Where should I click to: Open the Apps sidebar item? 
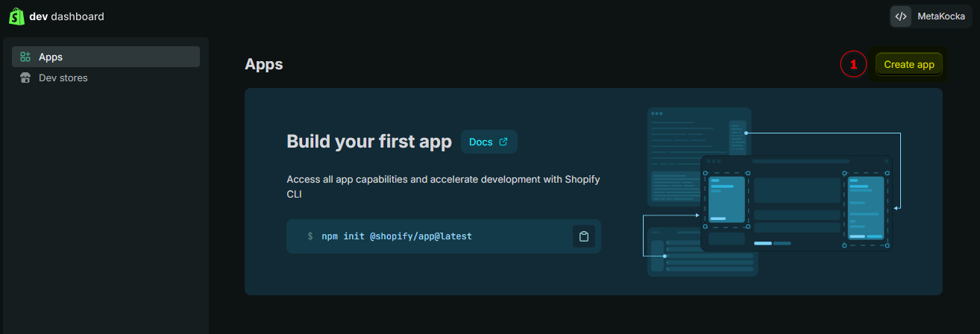pyautogui.click(x=106, y=57)
